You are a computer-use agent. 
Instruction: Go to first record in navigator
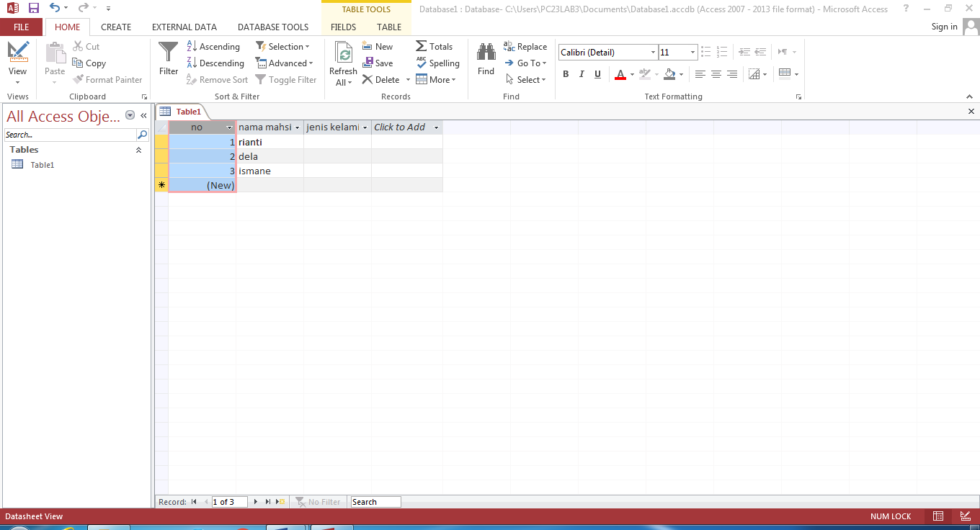194,502
